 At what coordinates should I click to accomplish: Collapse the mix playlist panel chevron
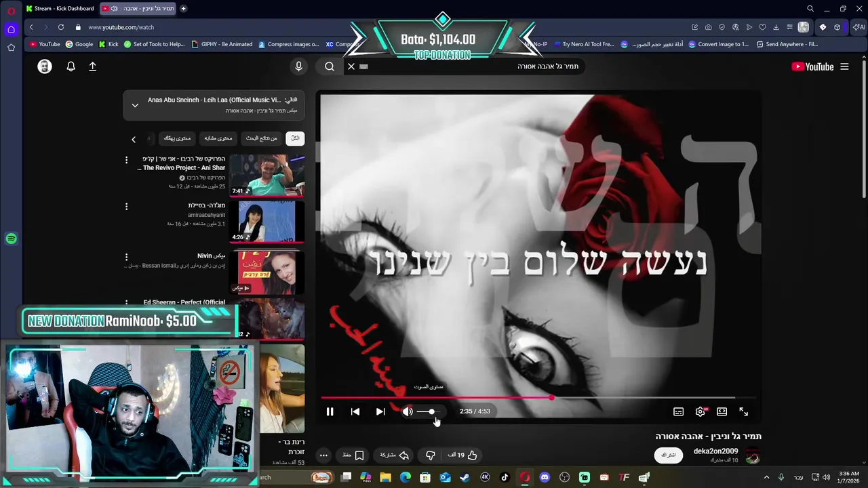tap(135, 105)
